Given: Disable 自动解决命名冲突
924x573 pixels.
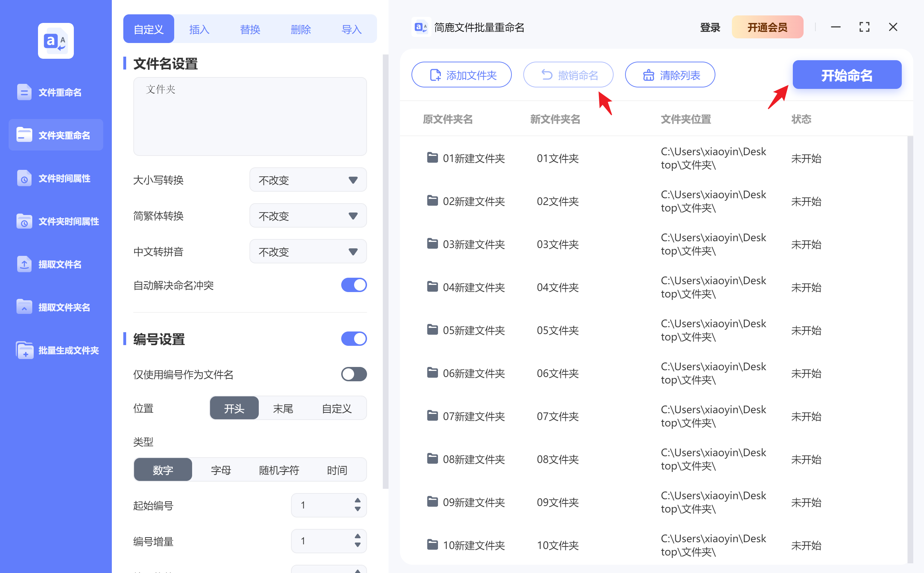Looking at the screenshot, I should pyautogui.click(x=354, y=285).
